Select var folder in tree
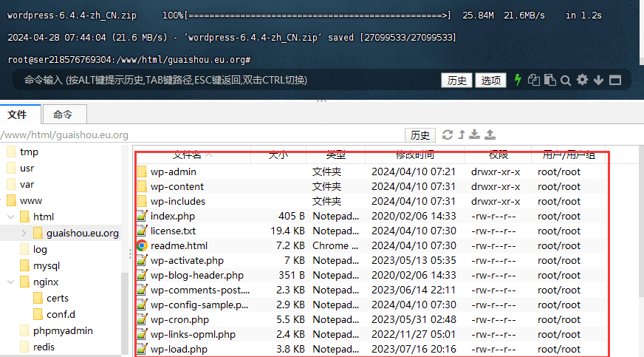 pyautogui.click(x=27, y=185)
